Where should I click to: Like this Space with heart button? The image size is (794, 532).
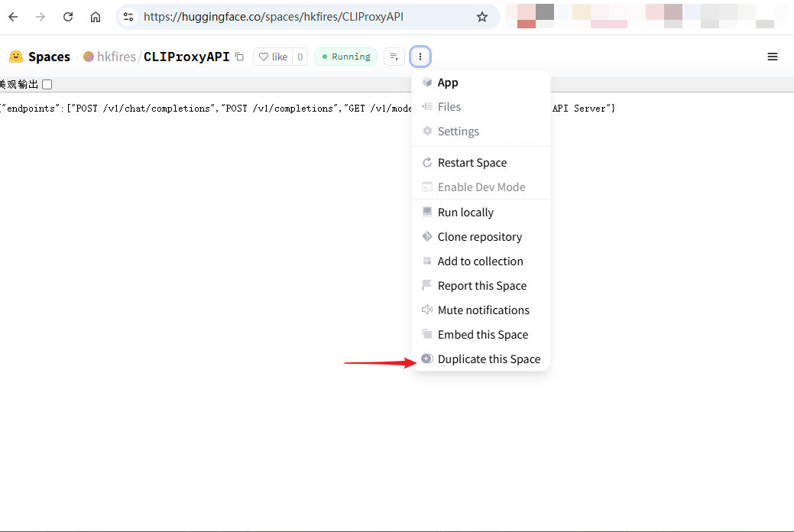(273, 57)
